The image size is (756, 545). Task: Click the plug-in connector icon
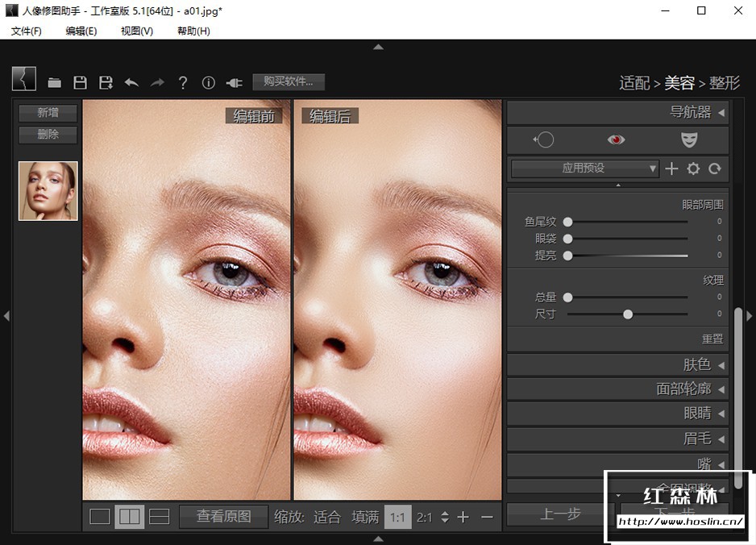(x=234, y=82)
